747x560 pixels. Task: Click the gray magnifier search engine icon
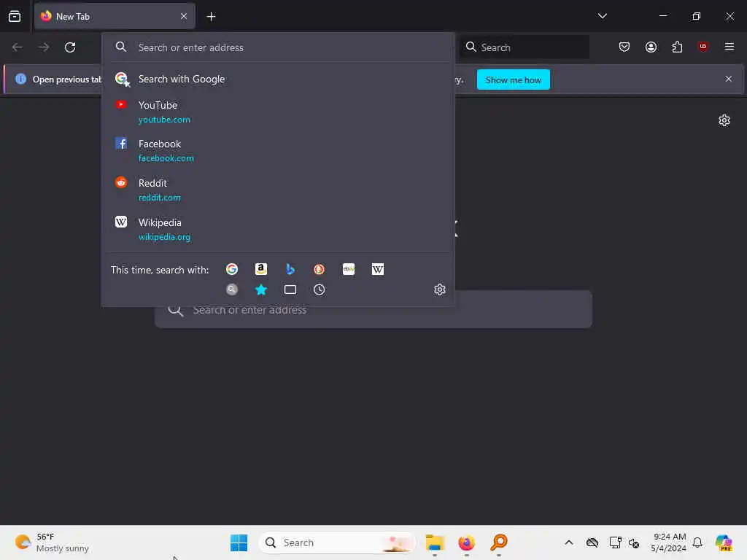(232, 289)
